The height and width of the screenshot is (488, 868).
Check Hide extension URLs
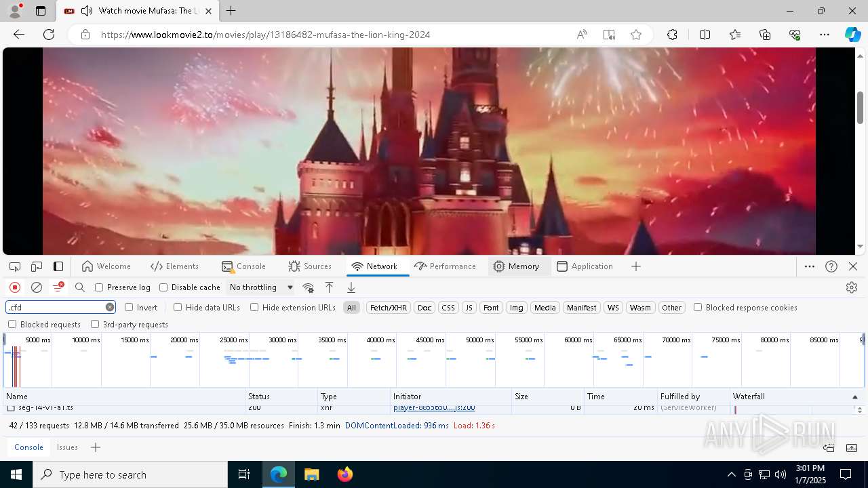[254, 307]
